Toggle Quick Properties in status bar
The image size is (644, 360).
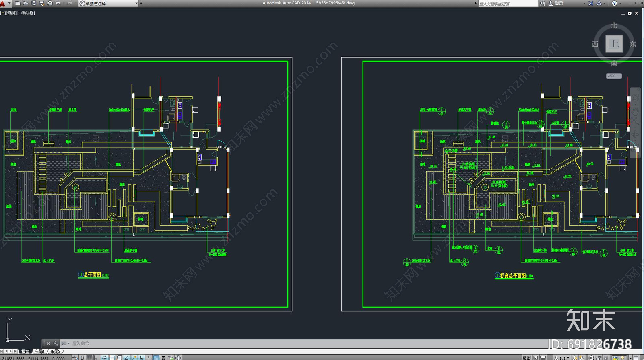[x=163, y=358]
